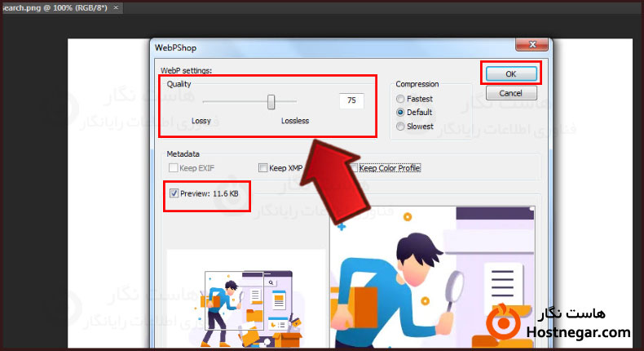The height and width of the screenshot is (351, 644).
Task: Click the OK button in WebPShop
Action: point(510,74)
